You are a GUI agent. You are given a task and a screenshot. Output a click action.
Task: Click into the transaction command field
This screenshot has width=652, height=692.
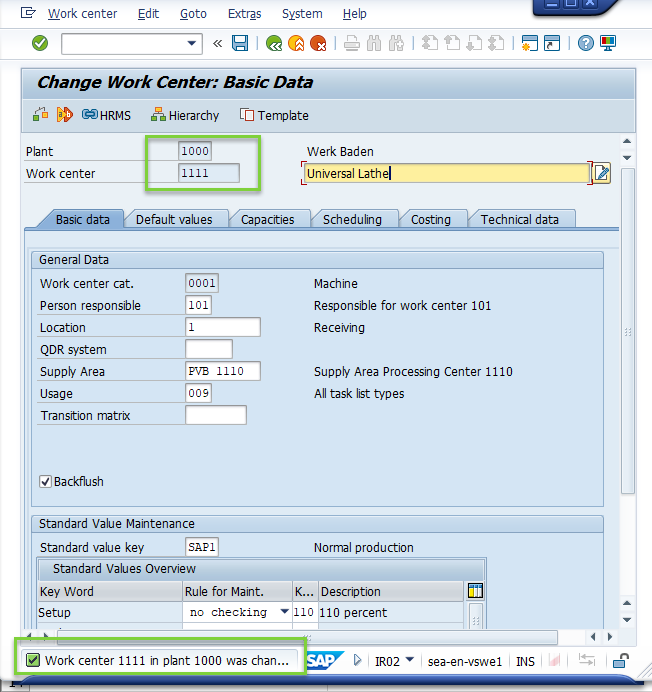pyautogui.click(x=124, y=44)
